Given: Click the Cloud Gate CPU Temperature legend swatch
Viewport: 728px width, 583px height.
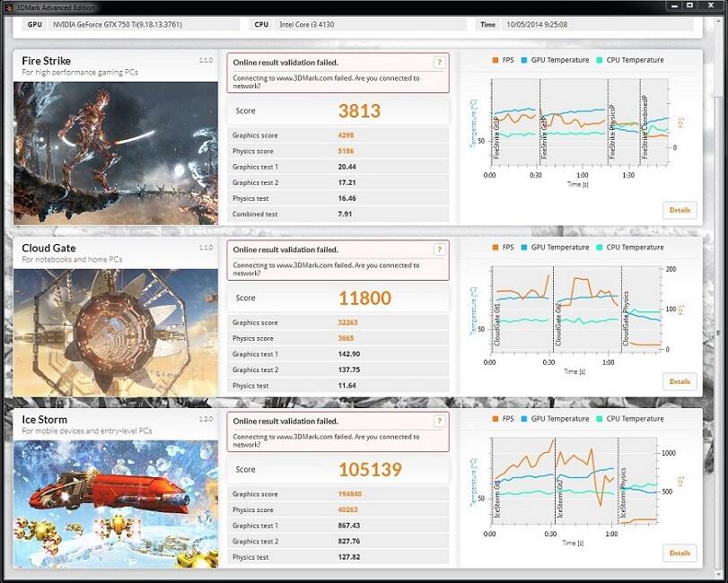Looking at the screenshot, I should tap(600, 248).
